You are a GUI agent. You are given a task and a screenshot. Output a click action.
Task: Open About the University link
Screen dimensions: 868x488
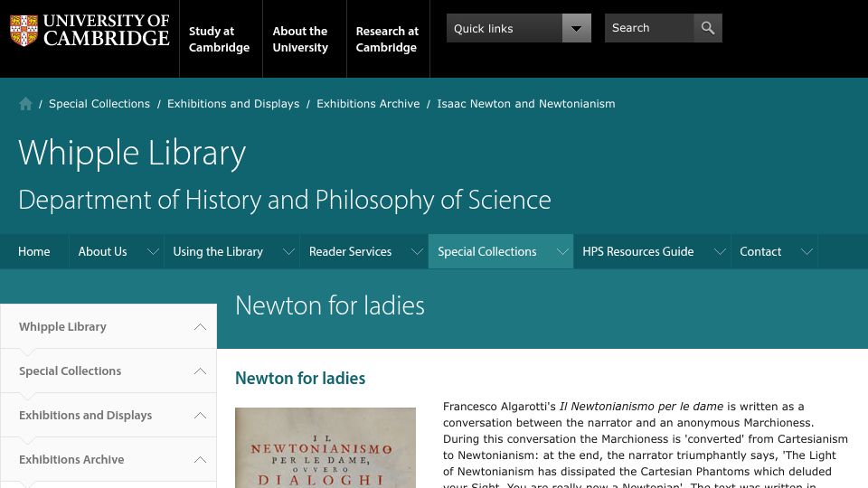[300, 39]
